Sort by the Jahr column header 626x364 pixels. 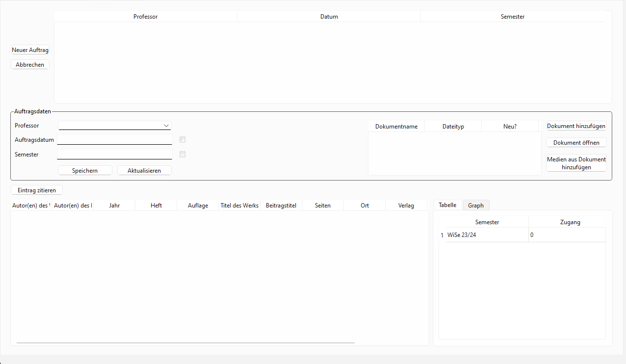[114, 206]
